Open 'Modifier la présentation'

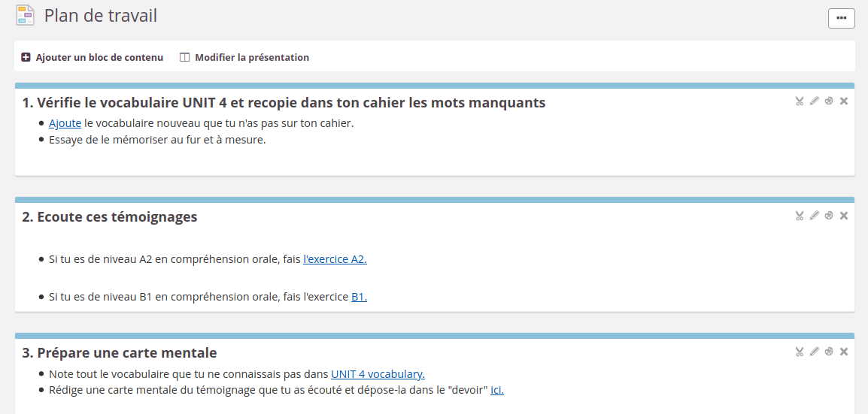(244, 57)
